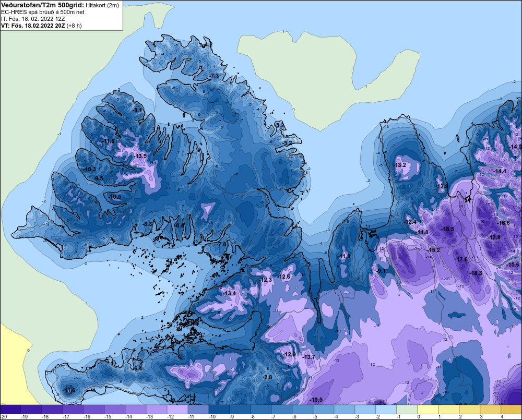The image size is (522, 420).
Task: Click the -18.5 temperature value
Action: tap(447, 229)
